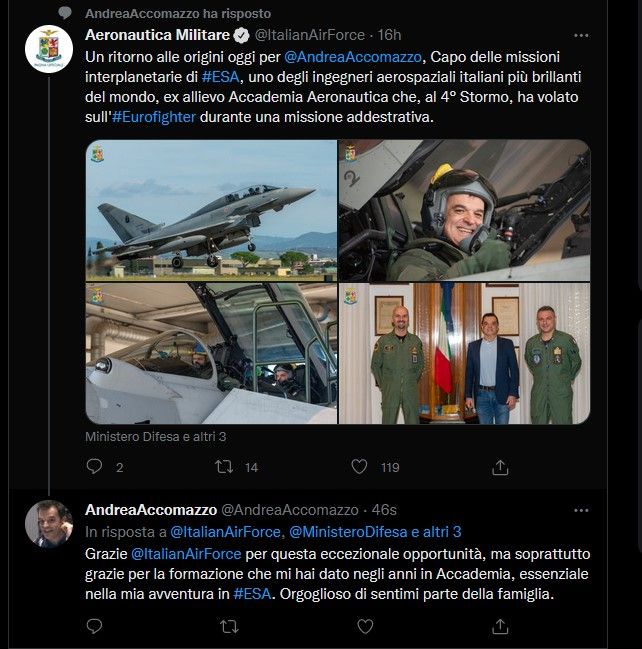Viewport: 642px width, 649px height.
Task: Reply to the Aeronautica Militare tweet
Action: point(95,466)
